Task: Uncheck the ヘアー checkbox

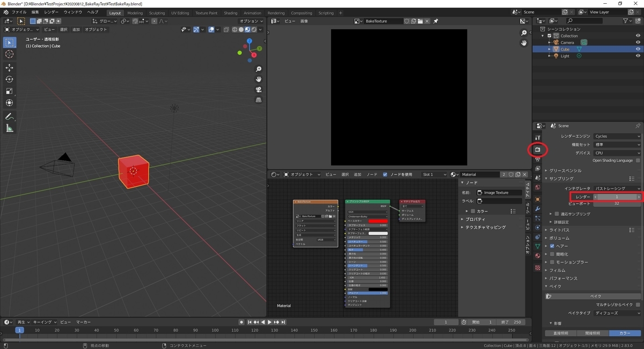Action: 552,246
